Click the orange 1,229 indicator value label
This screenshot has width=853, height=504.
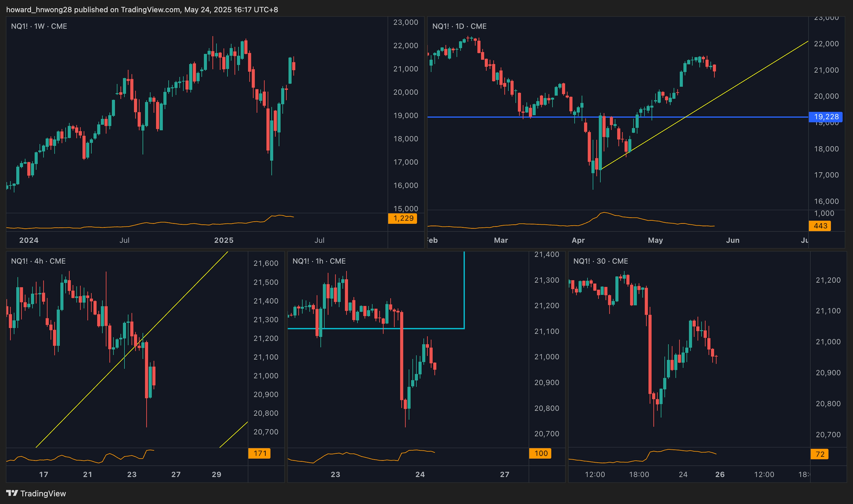(x=403, y=218)
